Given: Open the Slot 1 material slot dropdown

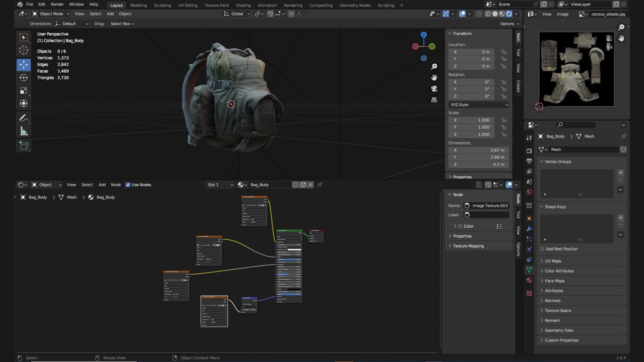Looking at the screenshot, I should 220,185.
